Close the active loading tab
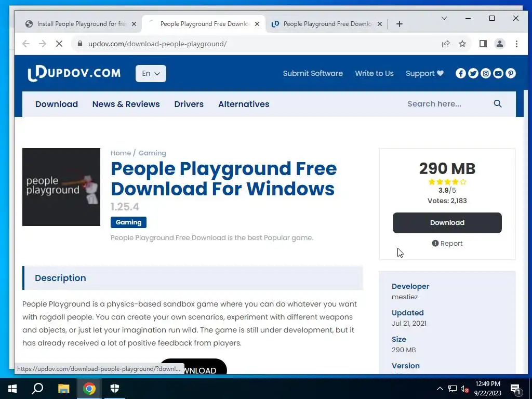 [x=257, y=24]
